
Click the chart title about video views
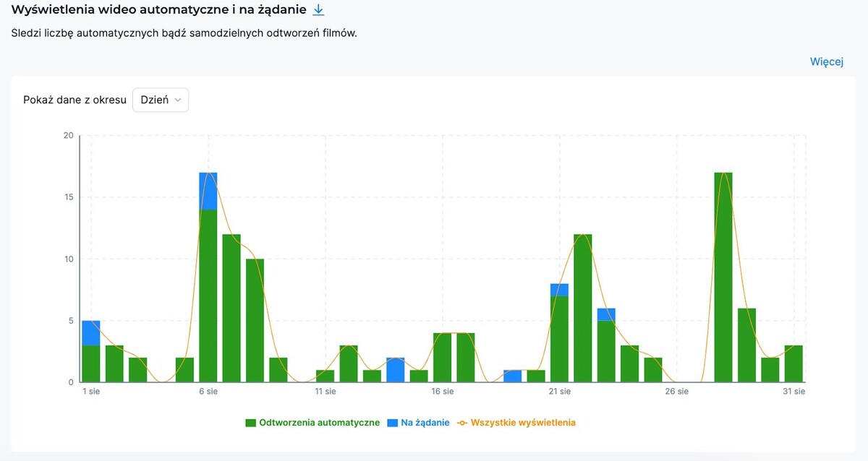159,10
